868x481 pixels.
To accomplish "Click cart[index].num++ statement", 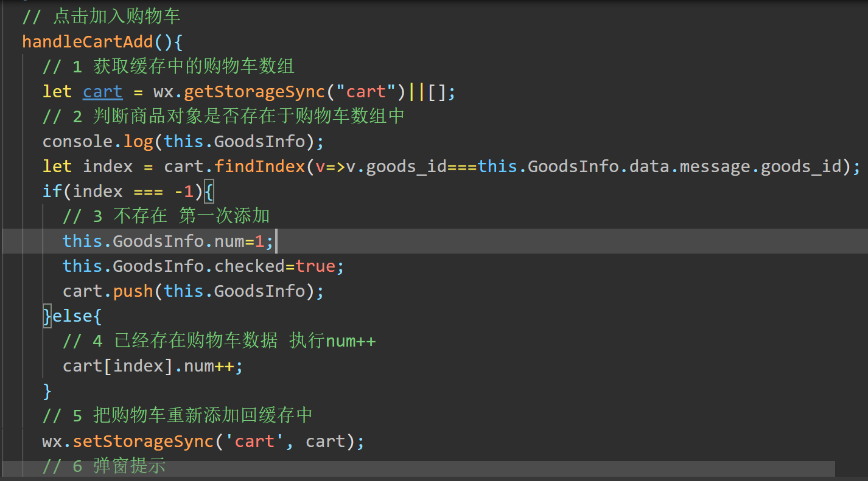I will click(153, 366).
